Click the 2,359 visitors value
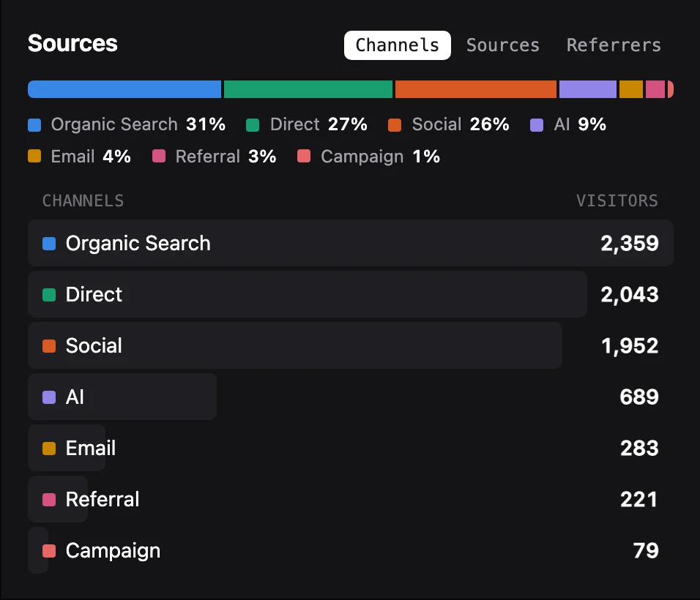Screen dimensions: 700x600 tap(630, 243)
